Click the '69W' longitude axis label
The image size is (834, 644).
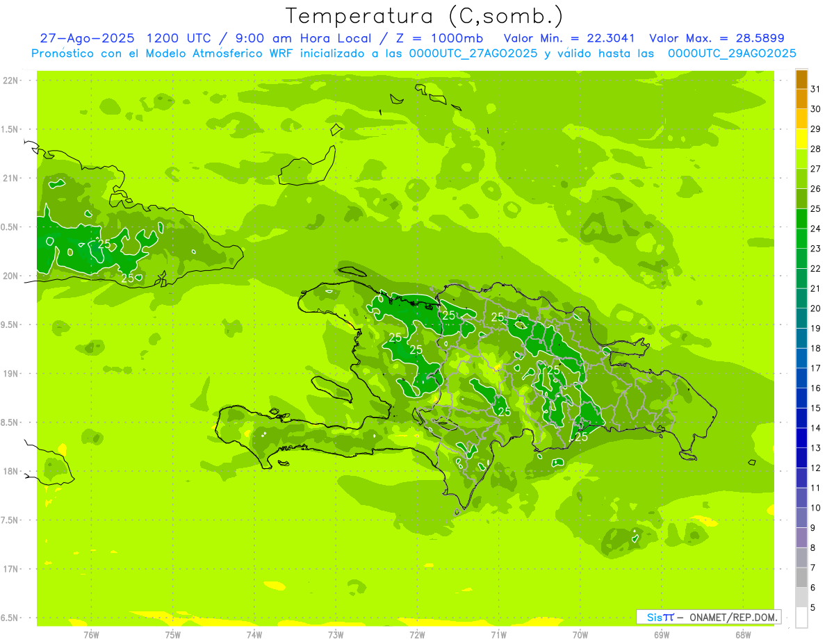point(662,635)
